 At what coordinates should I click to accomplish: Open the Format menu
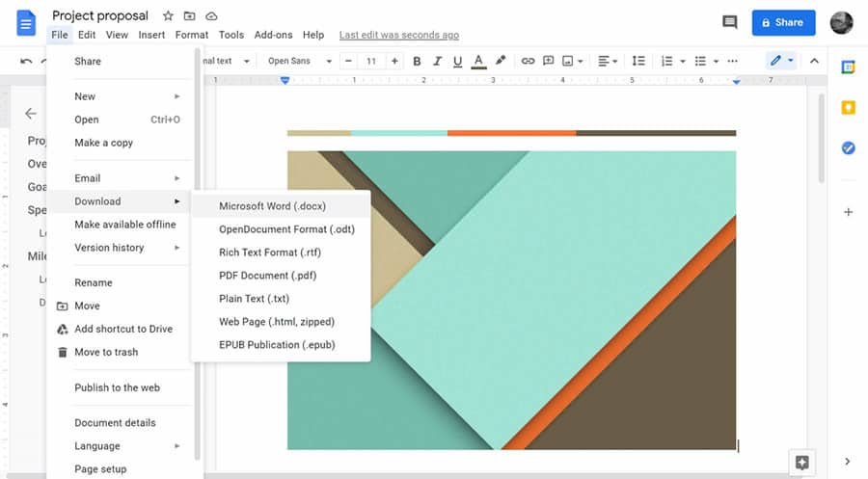pos(192,35)
